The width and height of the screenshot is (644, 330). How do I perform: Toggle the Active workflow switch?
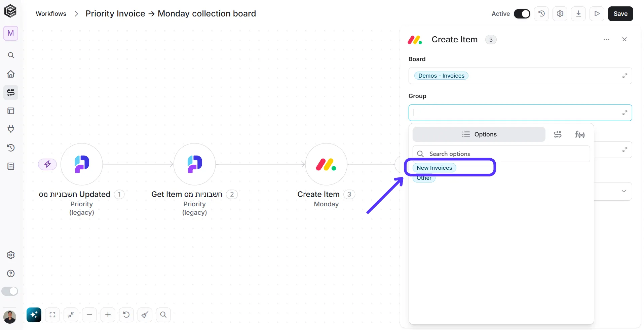click(x=522, y=14)
